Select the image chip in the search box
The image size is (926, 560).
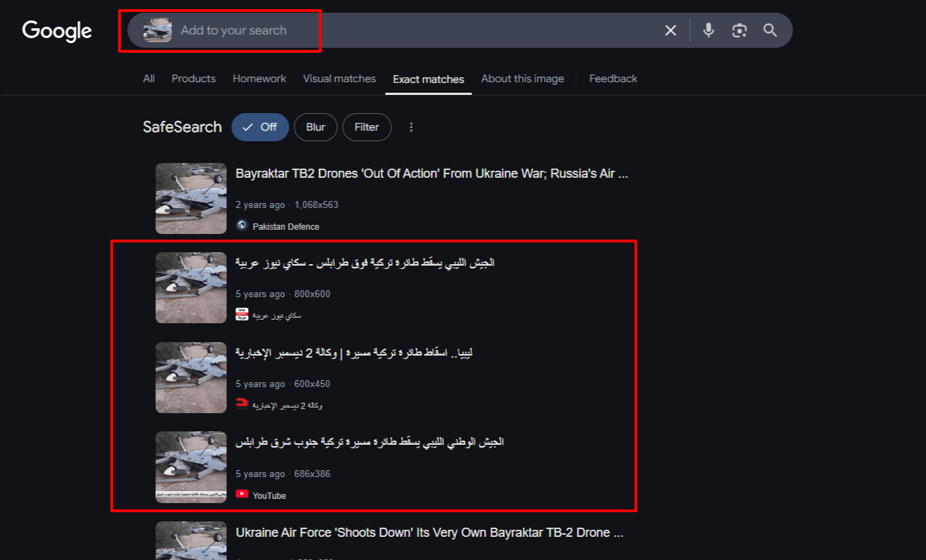(158, 30)
